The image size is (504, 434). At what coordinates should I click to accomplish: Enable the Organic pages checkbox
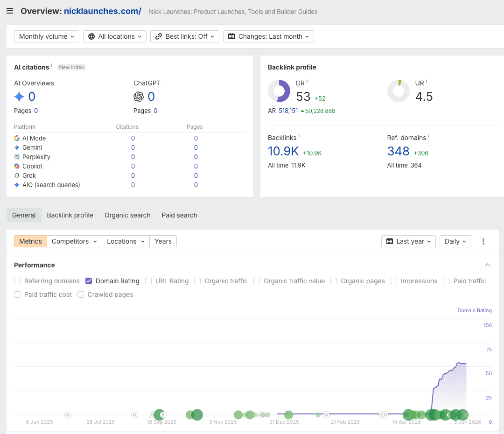[x=334, y=281]
